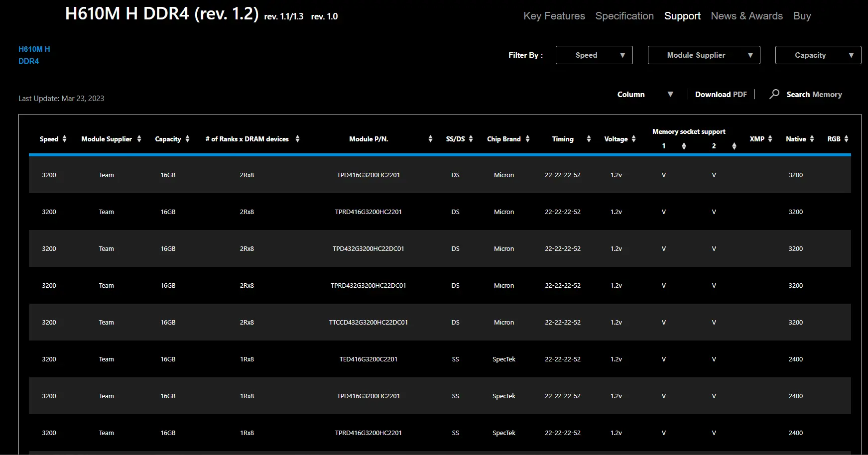Click the Module Supplier column header
The height and width of the screenshot is (455, 868).
(x=107, y=139)
